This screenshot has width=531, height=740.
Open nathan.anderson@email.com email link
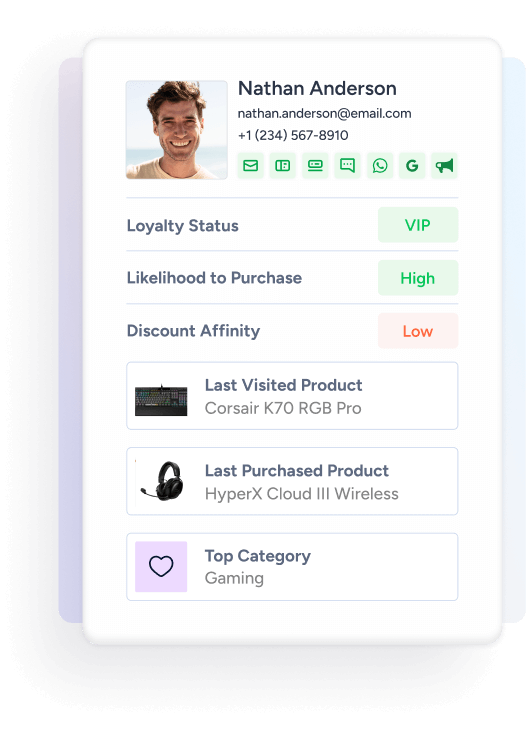click(324, 113)
